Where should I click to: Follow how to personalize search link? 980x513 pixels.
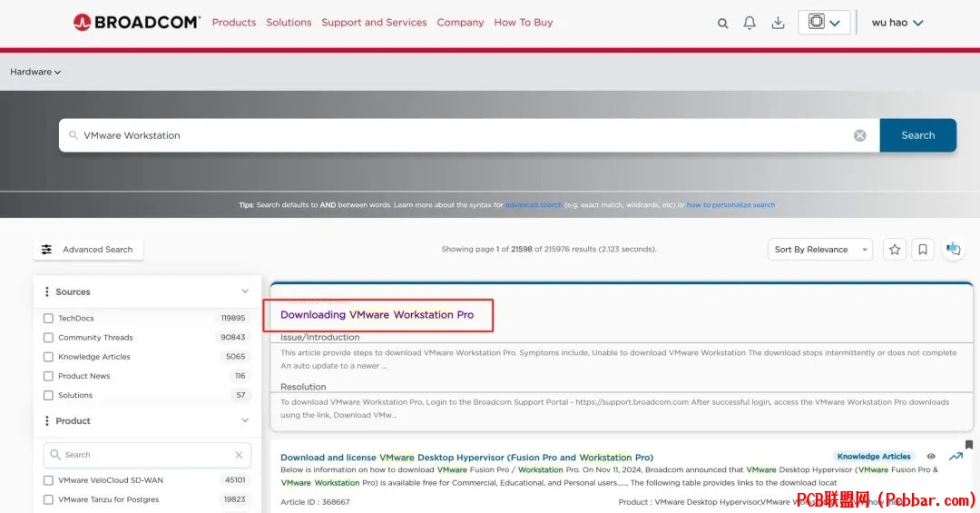coord(730,204)
